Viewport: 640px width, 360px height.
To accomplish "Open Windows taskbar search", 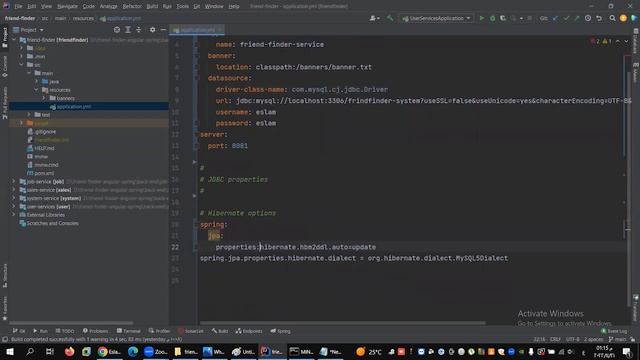I will 30,351.
